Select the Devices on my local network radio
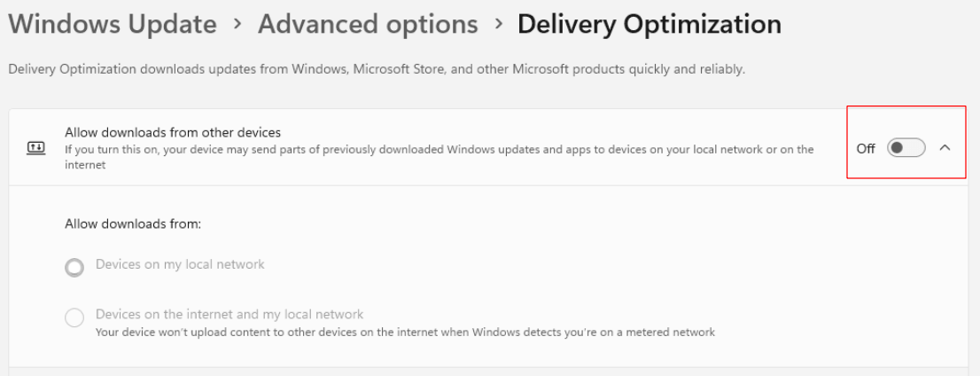This screenshot has width=980, height=376. pyautogui.click(x=75, y=266)
